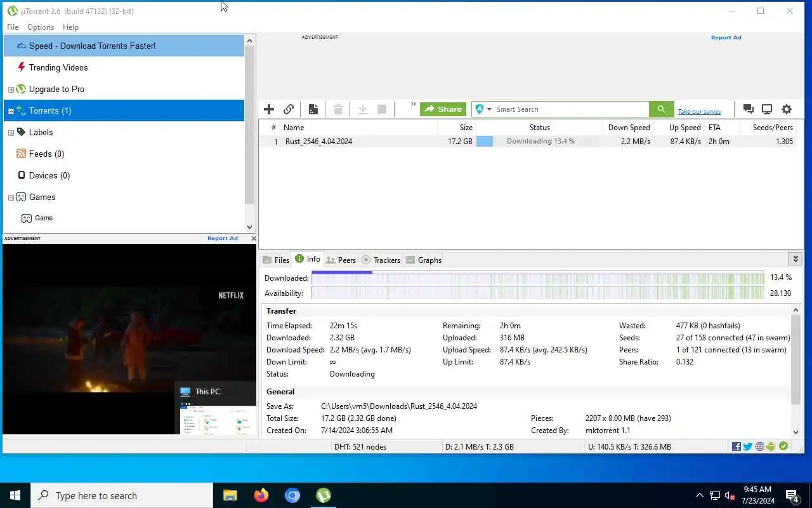Click the Start download arrow icon
The image size is (812, 508).
pos(363,109)
